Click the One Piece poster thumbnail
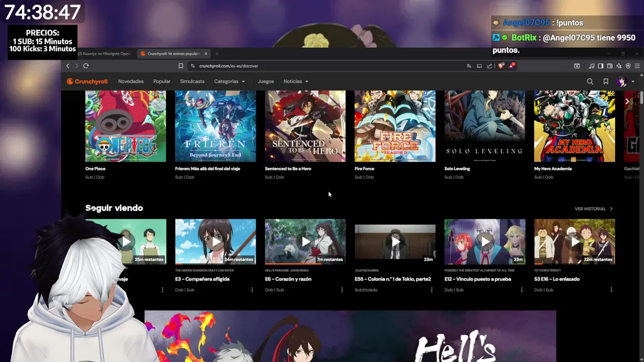The height and width of the screenshot is (362, 644). (x=126, y=126)
